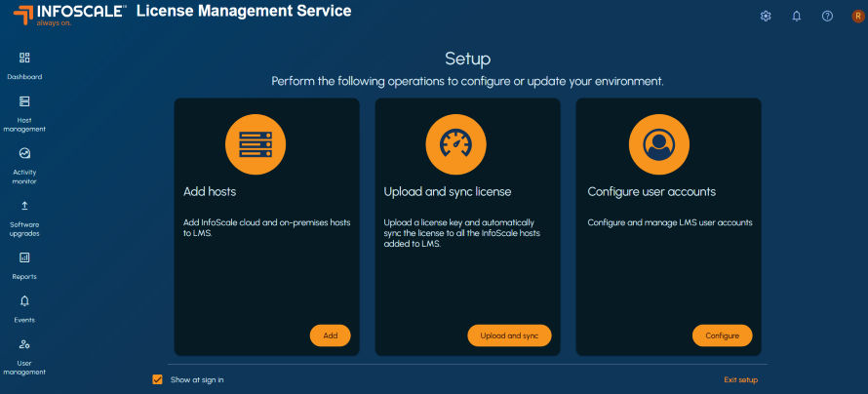Open Events bell icon in sidebar
The height and width of the screenshot is (394, 868).
click(24, 301)
